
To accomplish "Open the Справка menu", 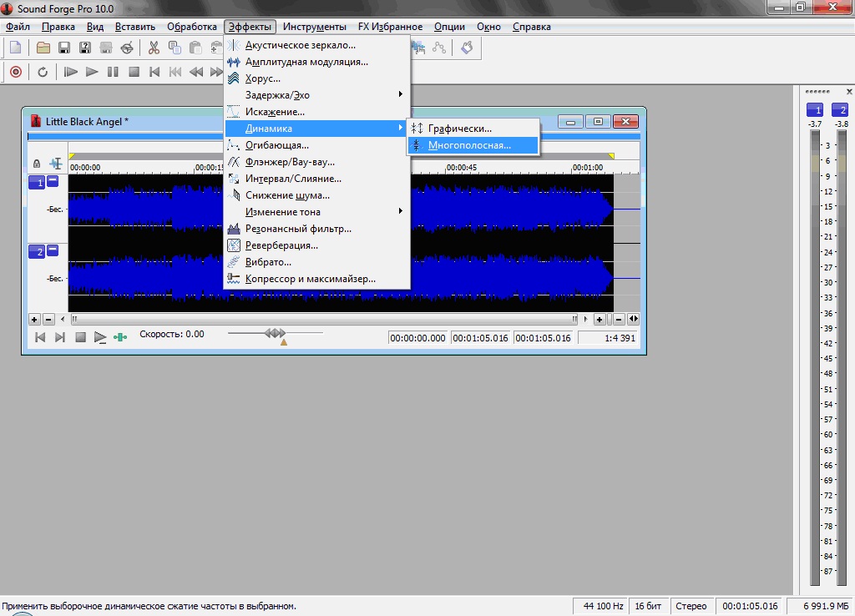I will point(531,27).
